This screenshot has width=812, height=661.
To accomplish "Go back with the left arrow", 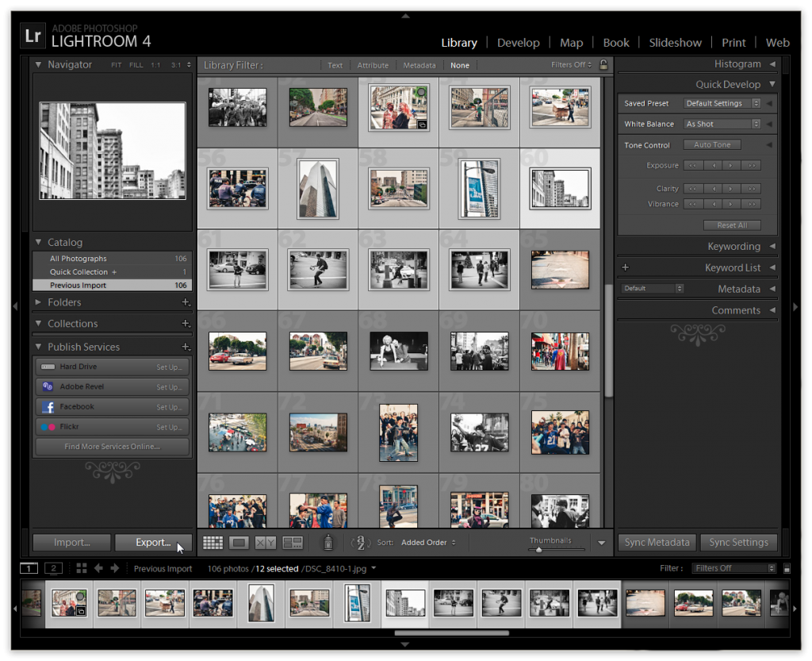I will click(x=98, y=568).
